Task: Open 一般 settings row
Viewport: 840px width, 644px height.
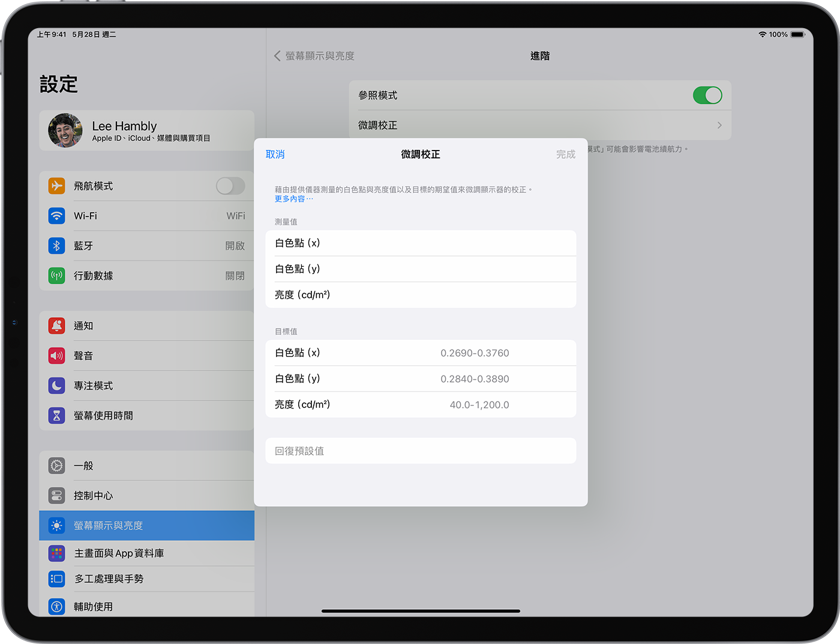Action: [147, 466]
